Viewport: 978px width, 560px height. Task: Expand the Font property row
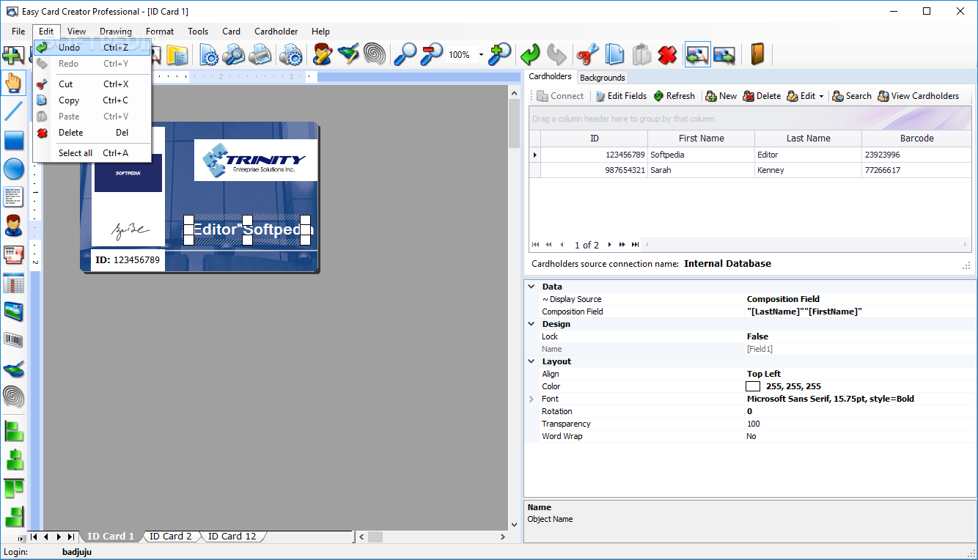[x=531, y=399]
